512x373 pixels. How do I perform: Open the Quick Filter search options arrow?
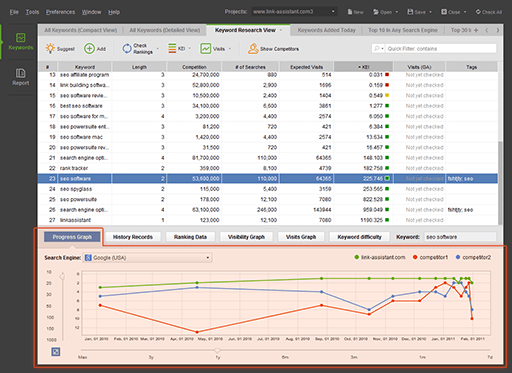378,49
